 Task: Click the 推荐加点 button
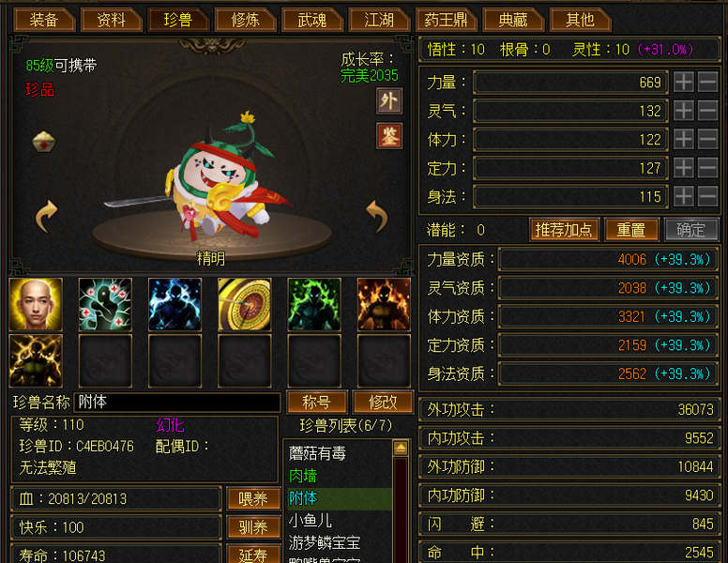(564, 230)
